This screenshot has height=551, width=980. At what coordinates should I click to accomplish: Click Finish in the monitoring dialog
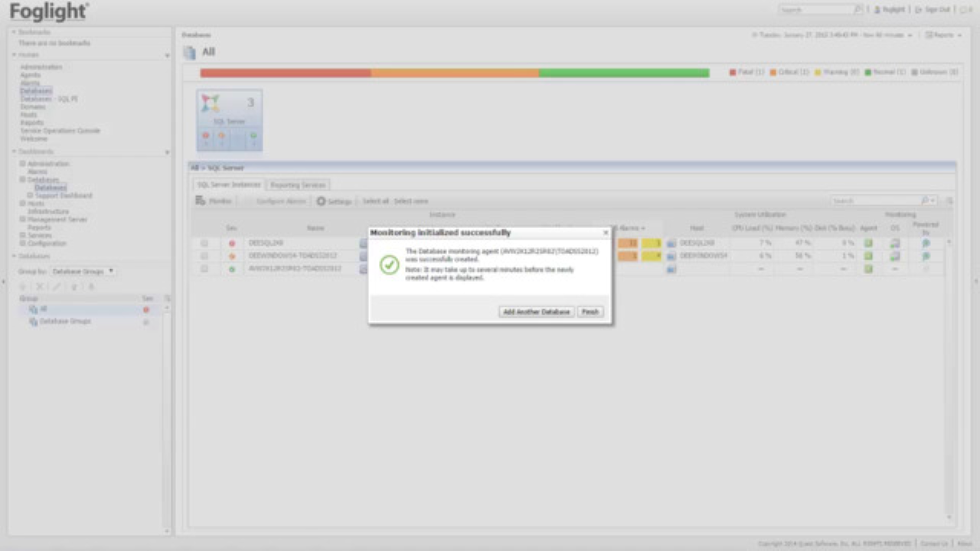point(590,312)
